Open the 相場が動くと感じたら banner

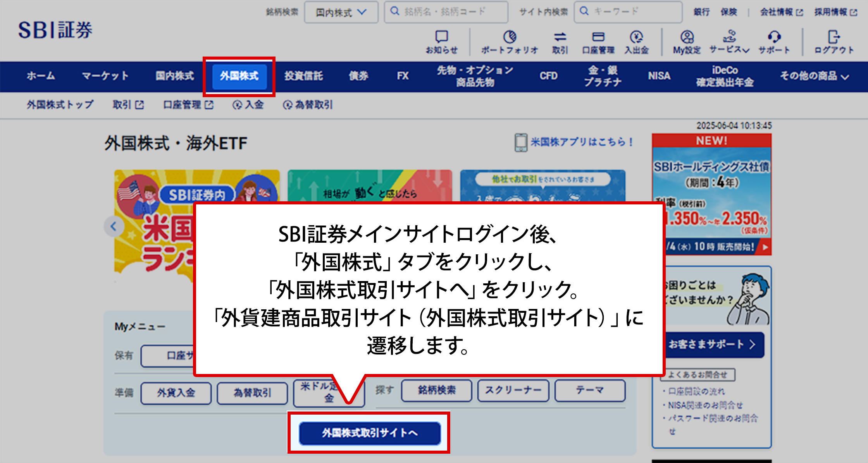[x=370, y=186]
